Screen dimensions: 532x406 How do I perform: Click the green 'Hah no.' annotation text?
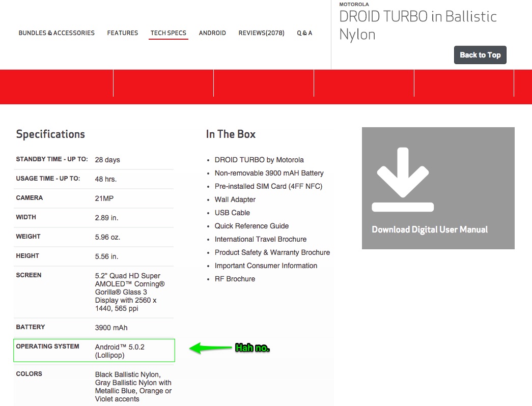click(252, 348)
